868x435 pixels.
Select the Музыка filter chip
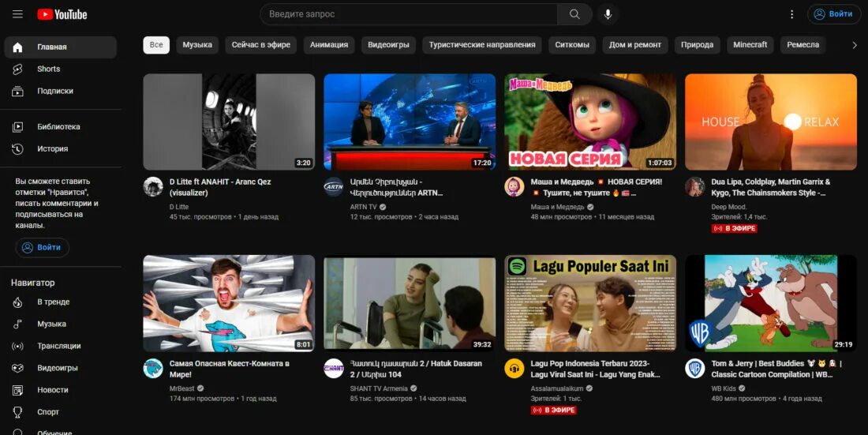point(197,45)
